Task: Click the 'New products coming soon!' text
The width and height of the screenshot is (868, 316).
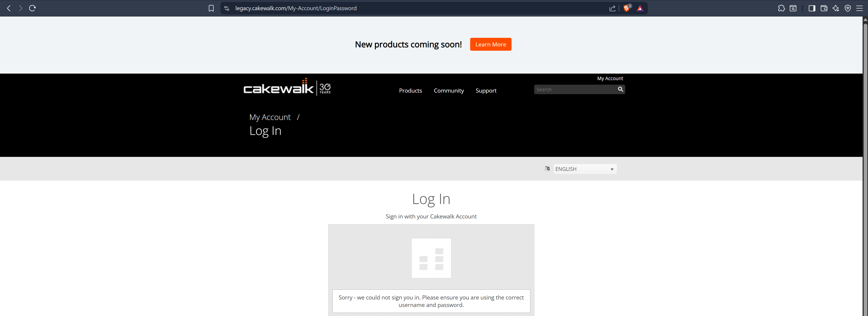Action: (x=408, y=44)
